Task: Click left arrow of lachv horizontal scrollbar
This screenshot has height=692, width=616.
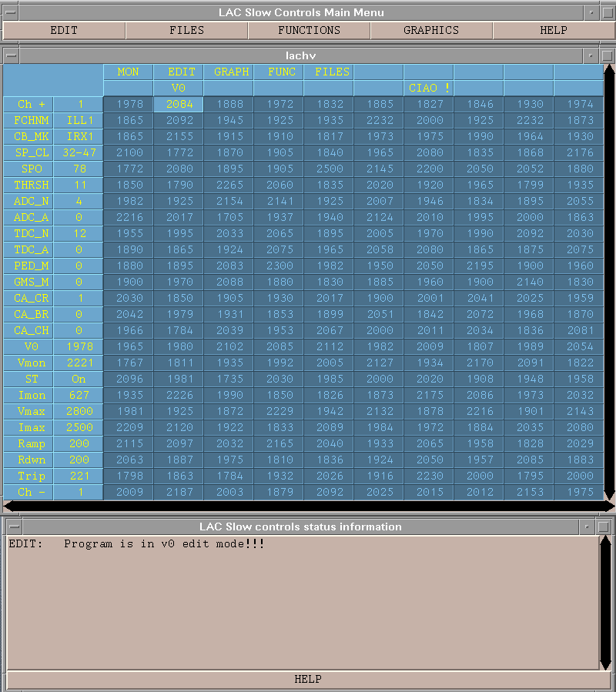Action: (x=8, y=506)
